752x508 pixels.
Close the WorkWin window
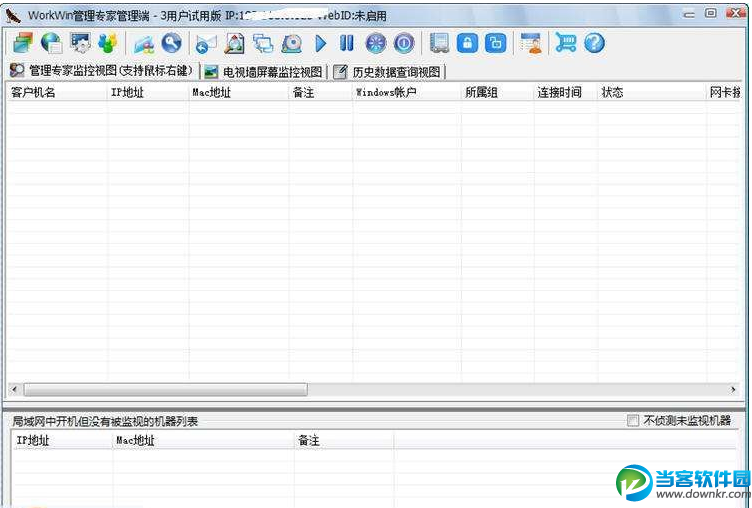[x=735, y=13]
